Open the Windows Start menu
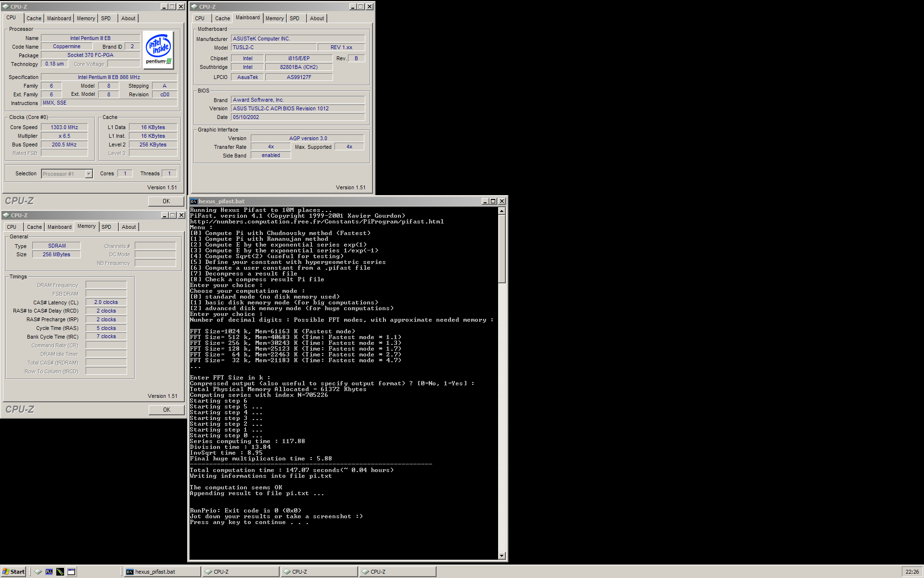924x578 pixels. coord(13,572)
